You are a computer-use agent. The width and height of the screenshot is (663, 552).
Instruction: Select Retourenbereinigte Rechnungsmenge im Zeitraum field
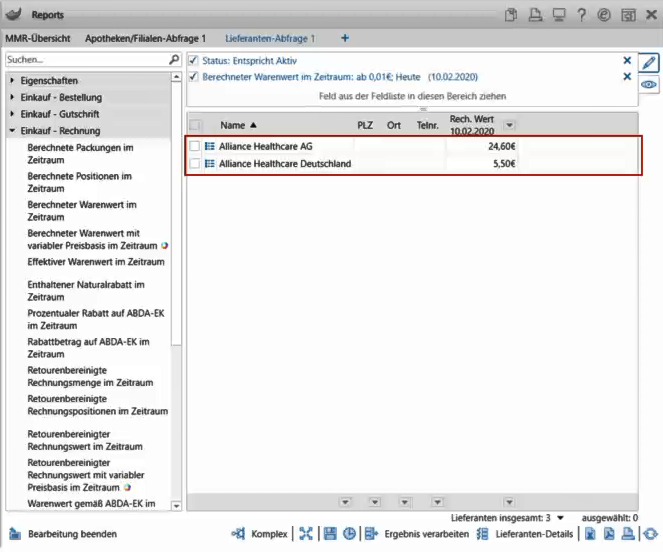[90, 376]
